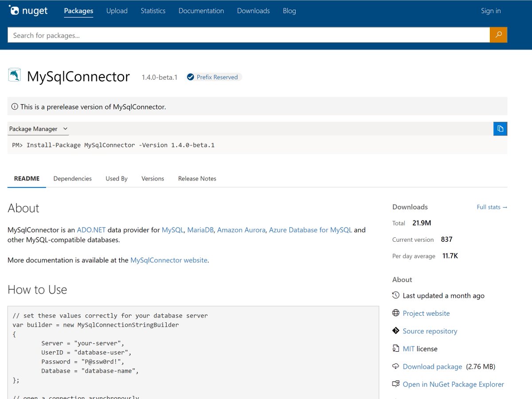Open the Blog link in the header

[289, 11]
